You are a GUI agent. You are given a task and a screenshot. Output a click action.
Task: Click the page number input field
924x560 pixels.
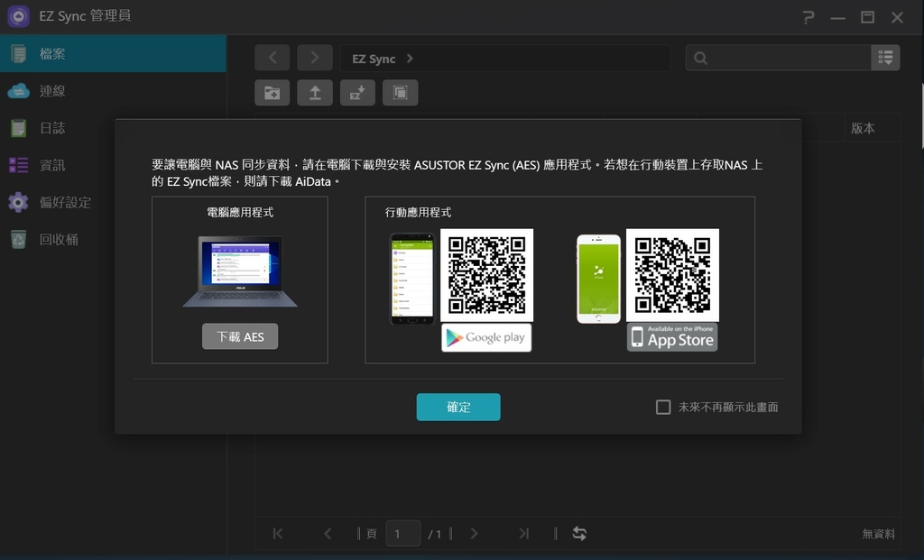tap(403, 534)
